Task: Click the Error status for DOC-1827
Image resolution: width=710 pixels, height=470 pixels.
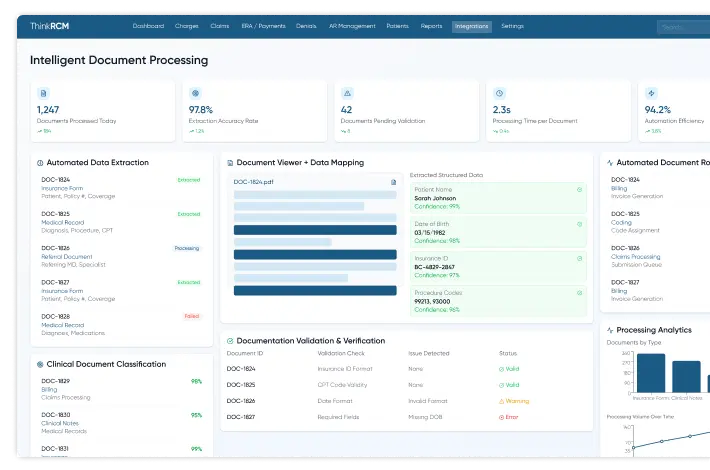Action: point(509,417)
